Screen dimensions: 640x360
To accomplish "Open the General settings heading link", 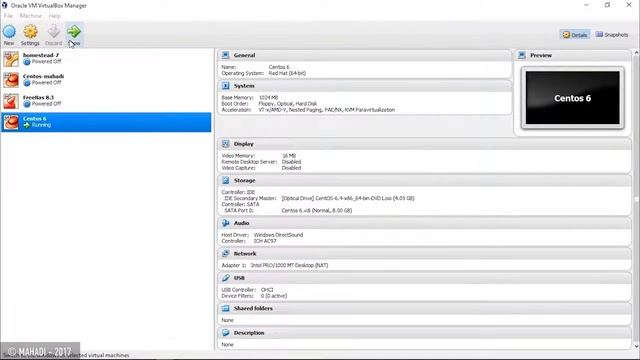I will pos(244,55).
